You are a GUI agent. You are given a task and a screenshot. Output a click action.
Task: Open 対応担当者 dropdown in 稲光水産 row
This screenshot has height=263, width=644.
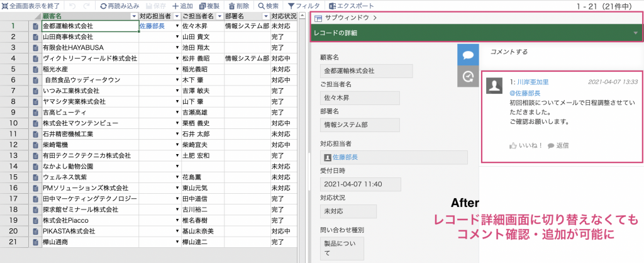point(177,69)
